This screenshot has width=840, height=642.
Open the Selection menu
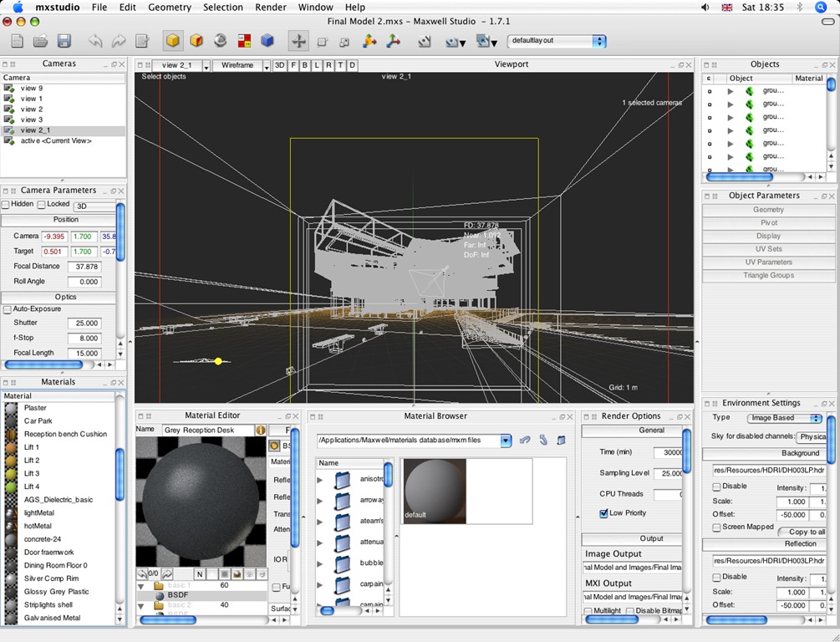[223, 7]
